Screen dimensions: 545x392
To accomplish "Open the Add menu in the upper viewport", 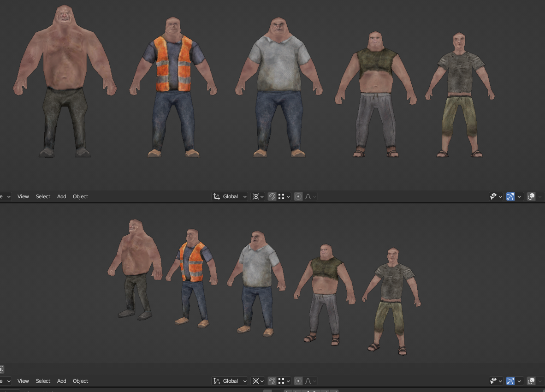I will point(61,196).
